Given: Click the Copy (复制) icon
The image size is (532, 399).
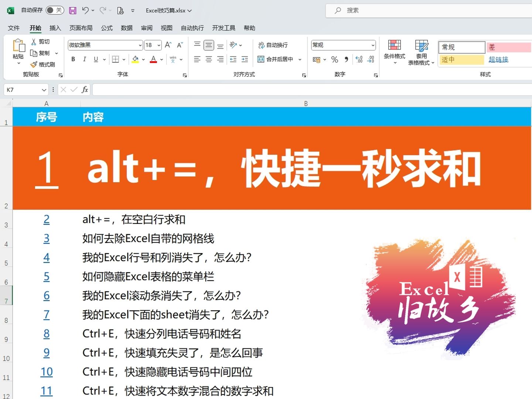Looking at the screenshot, I should point(34,53).
